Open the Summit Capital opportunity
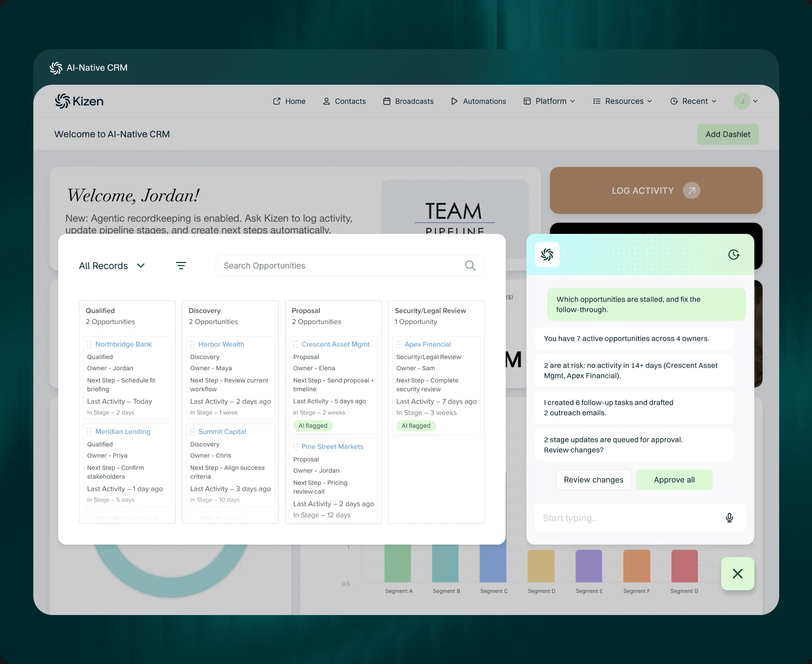This screenshot has height=664, width=812. pos(222,431)
